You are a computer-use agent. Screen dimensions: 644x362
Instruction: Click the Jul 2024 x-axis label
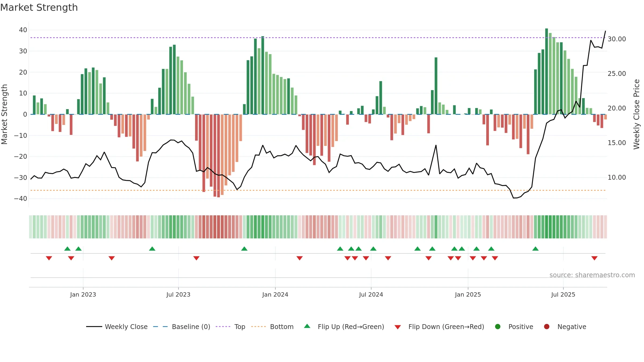(371, 294)
